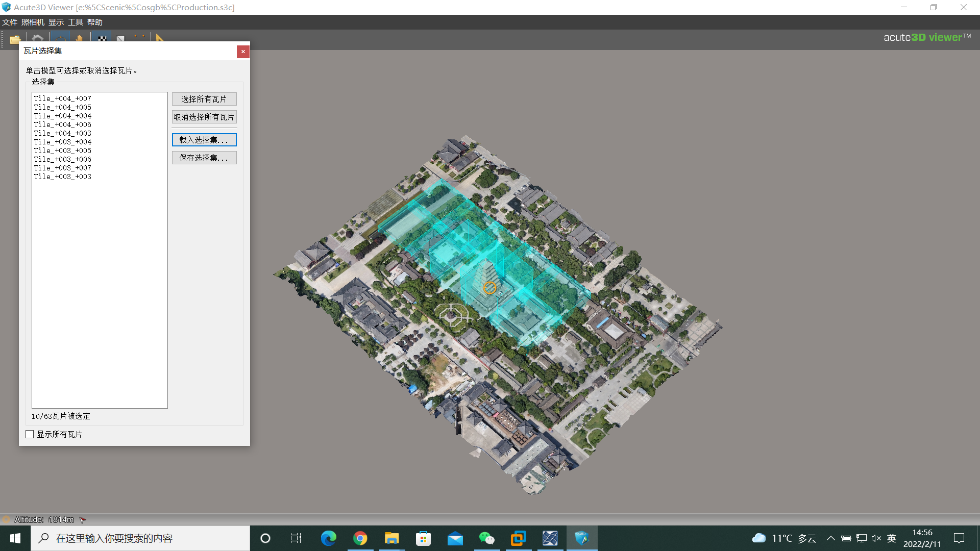Open the 文件 menu
Image resolution: width=980 pixels, height=551 pixels.
[x=10, y=22]
